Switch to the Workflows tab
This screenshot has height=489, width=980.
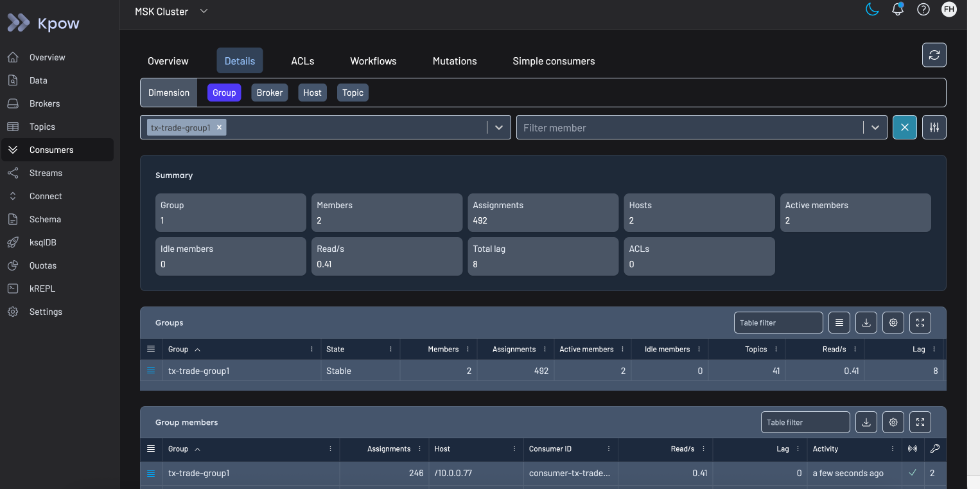click(373, 61)
